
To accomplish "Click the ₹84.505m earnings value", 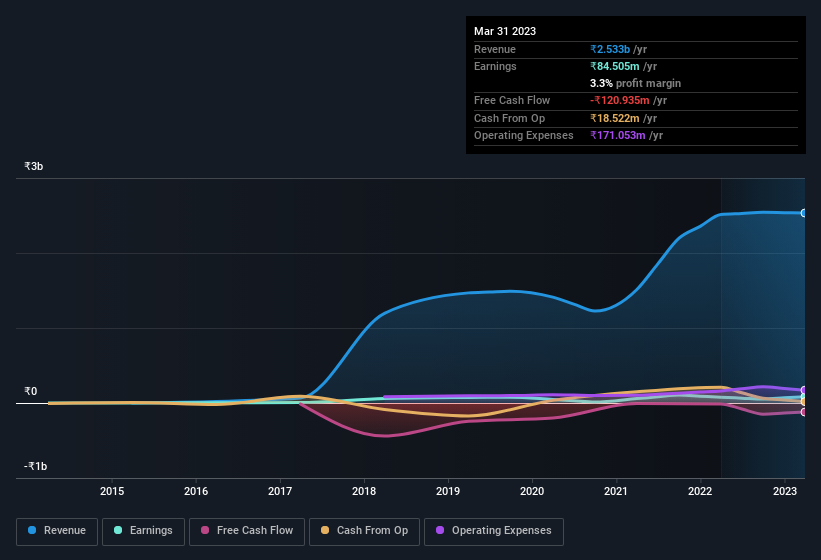I will pyautogui.click(x=615, y=66).
